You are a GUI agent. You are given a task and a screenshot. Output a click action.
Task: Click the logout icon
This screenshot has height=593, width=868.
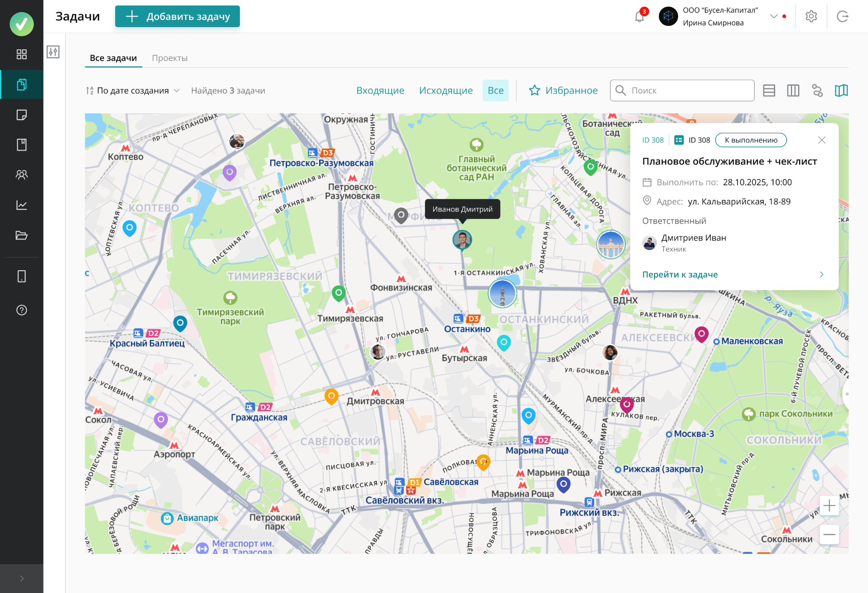coord(843,17)
